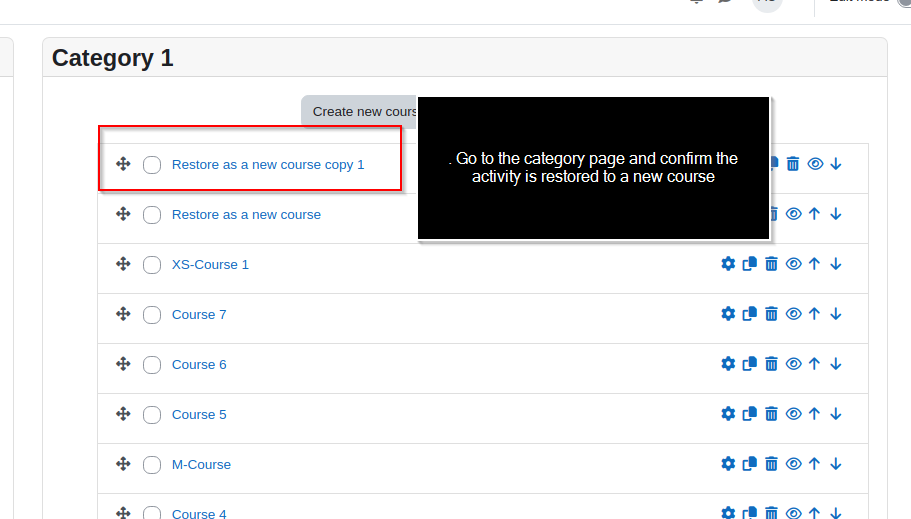Check the Course 7 checkbox
The height and width of the screenshot is (519, 911).
(152, 315)
